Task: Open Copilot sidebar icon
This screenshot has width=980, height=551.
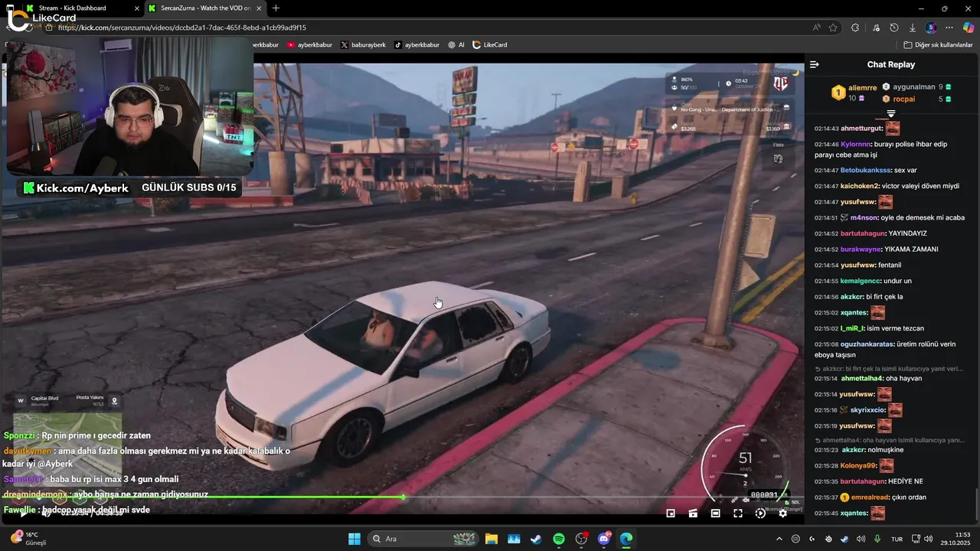Action: point(969,28)
